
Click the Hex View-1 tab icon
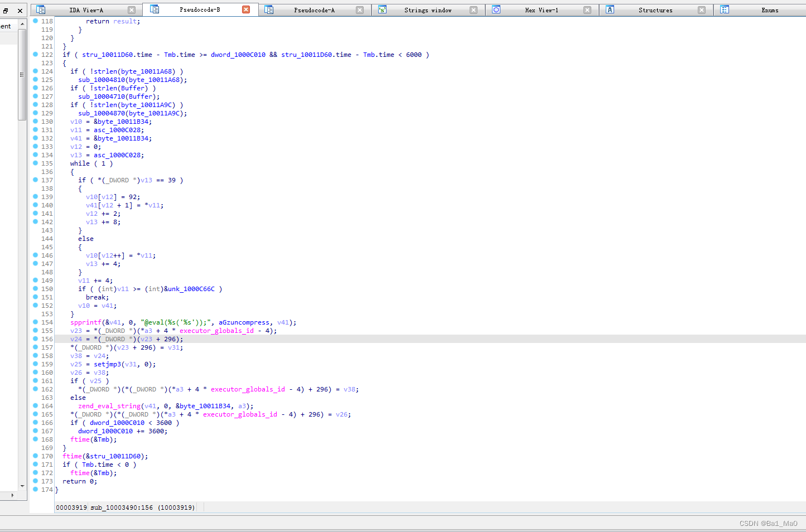(x=496, y=10)
